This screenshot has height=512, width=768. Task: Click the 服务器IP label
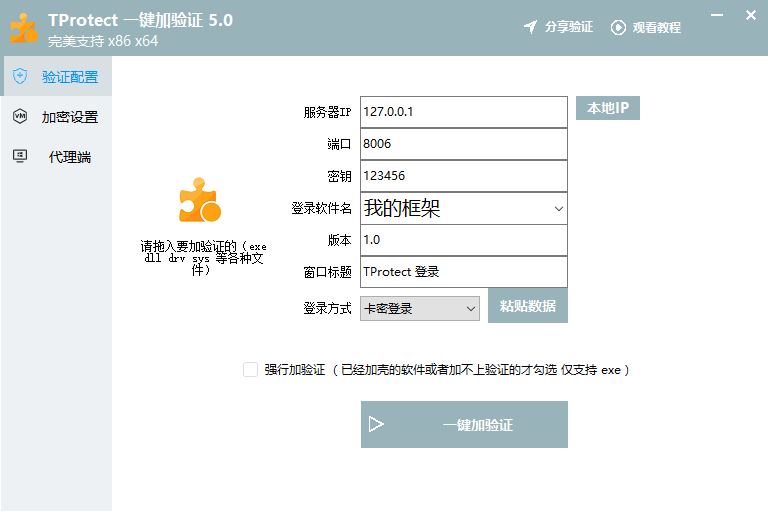327,112
